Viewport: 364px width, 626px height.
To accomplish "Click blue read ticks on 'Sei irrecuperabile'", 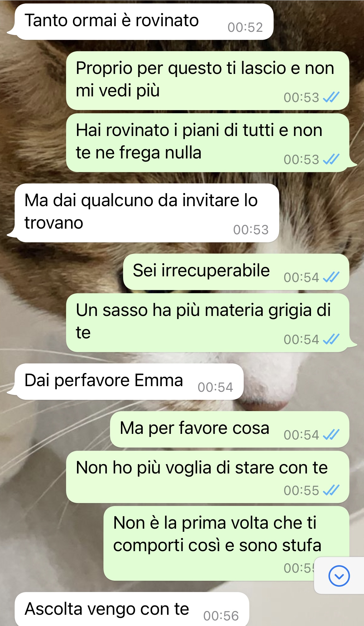I will click(x=331, y=277).
